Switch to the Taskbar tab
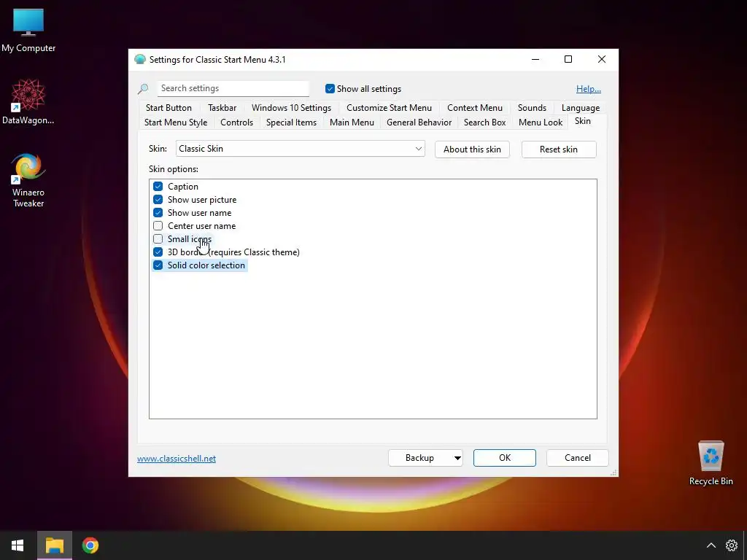This screenshot has height=560, width=747. pos(222,108)
